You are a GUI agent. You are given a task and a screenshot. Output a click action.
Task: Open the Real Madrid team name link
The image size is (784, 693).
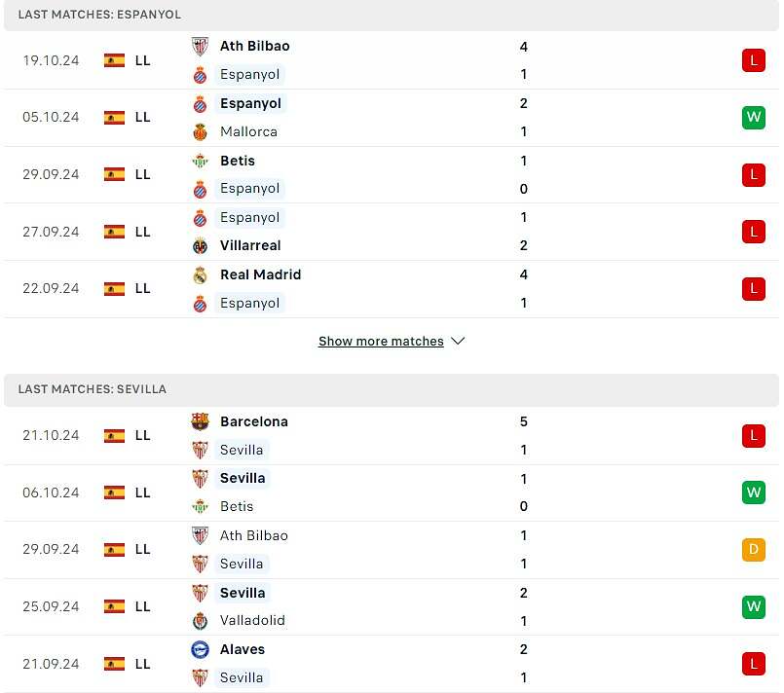[x=260, y=274]
